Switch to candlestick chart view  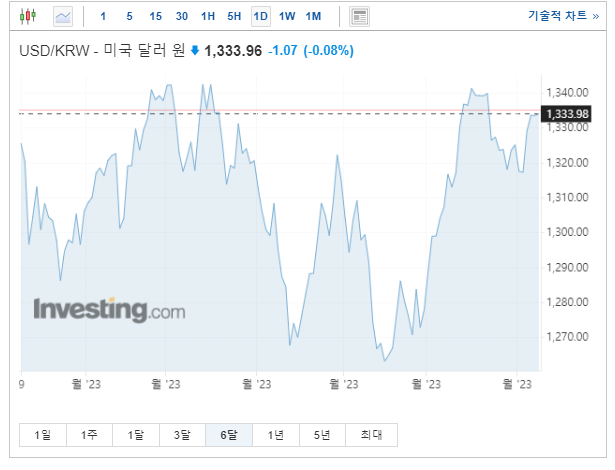[28, 16]
